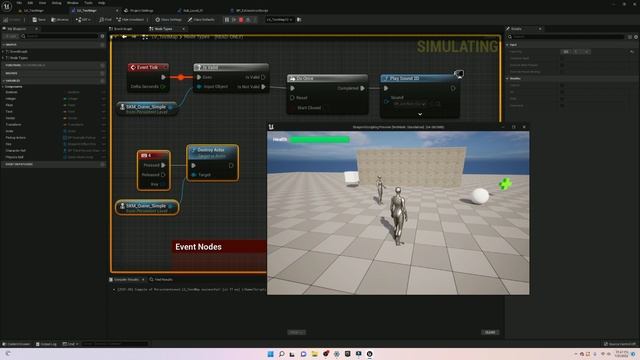
Task: Open the Output Log
Action: point(46,344)
